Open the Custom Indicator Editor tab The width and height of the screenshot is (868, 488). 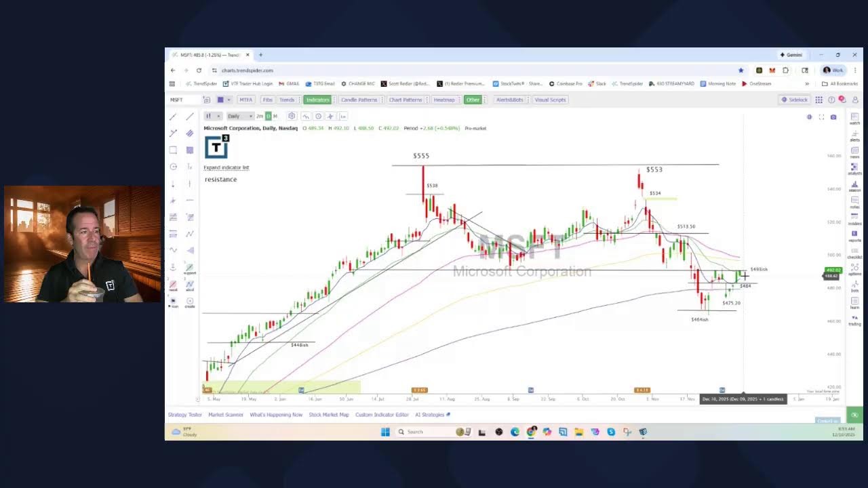(382, 415)
